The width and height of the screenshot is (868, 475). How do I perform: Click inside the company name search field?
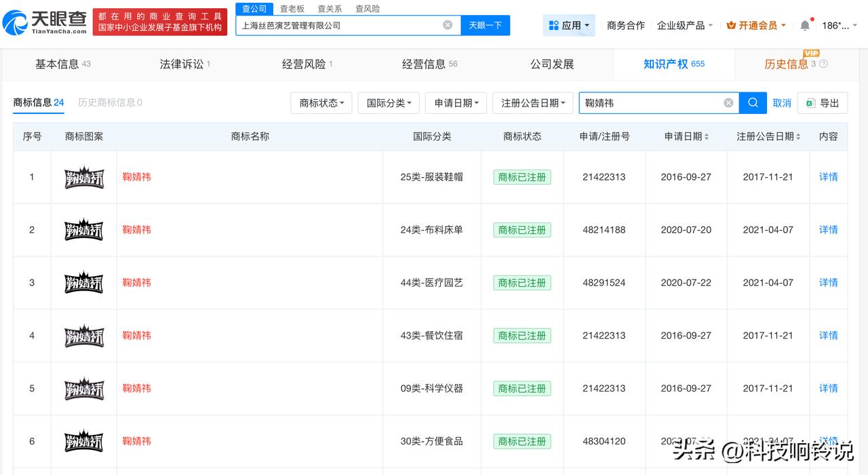[339, 24]
